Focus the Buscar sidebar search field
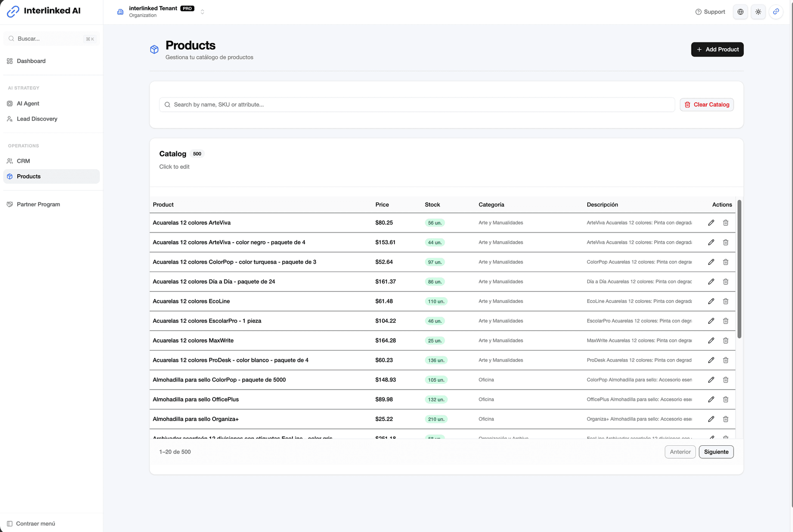 (52, 39)
